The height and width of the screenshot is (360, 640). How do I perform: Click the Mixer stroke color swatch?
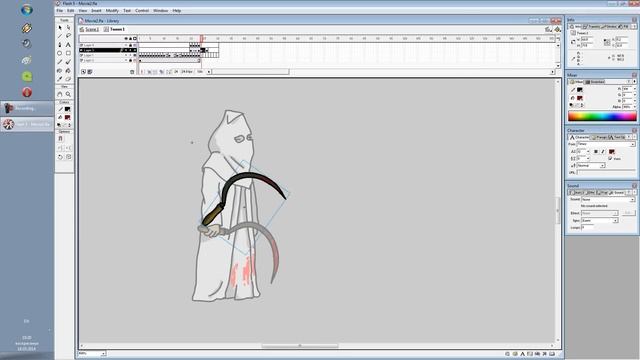(580, 90)
